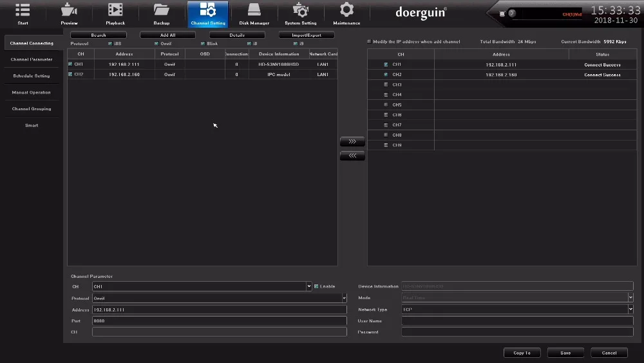Click the Device Information column header
644x363 pixels.
279,54
